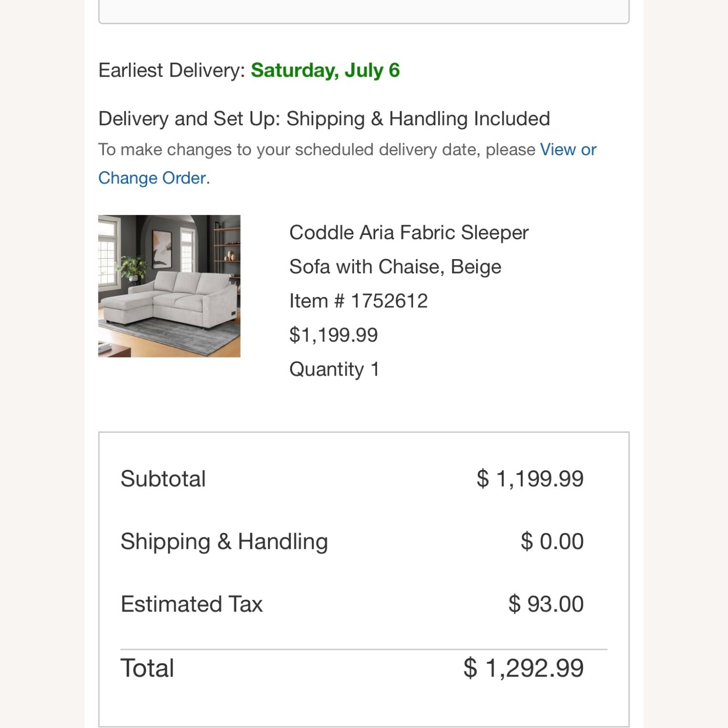
Task: Select the Quantity 1 line
Action: [335, 369]
